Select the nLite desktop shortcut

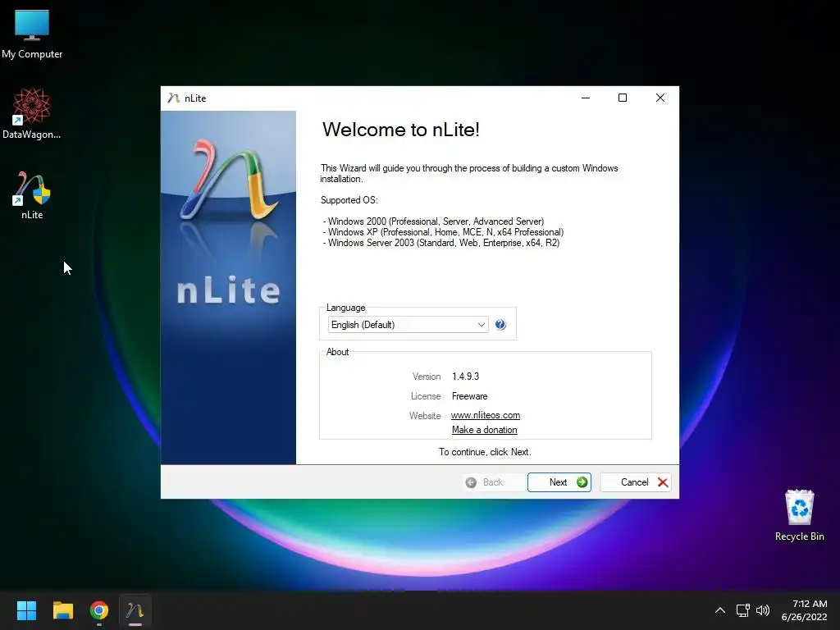pyautogui.click(x=32, y=195)
